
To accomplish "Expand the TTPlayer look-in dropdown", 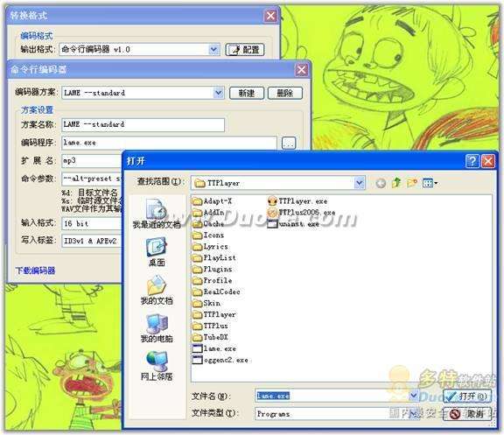I will [360, 183].
